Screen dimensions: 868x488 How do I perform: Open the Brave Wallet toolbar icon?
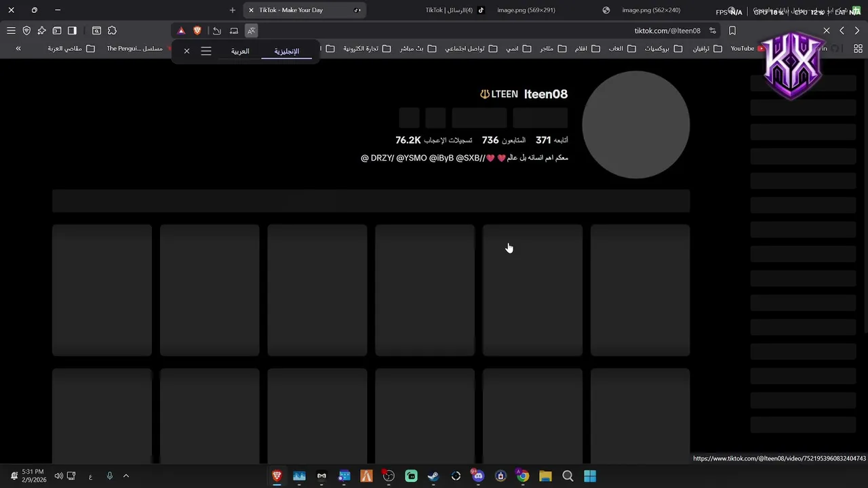pos(57,30)
